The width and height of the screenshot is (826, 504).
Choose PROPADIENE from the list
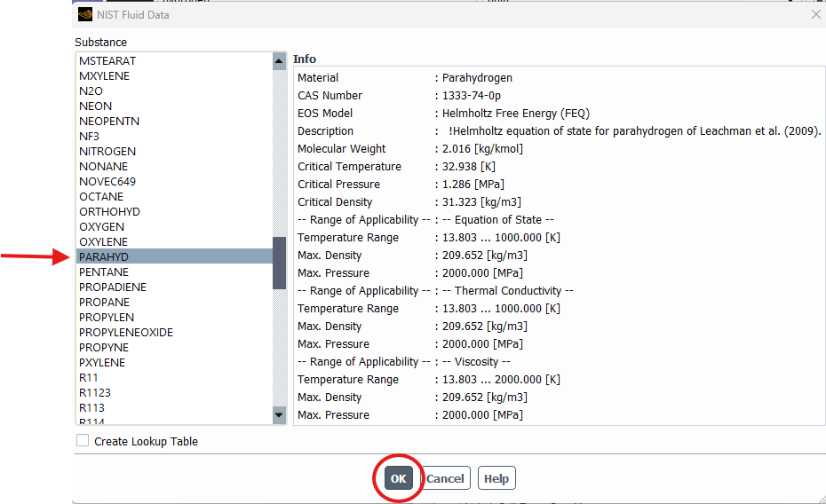[x=174, y=287]
